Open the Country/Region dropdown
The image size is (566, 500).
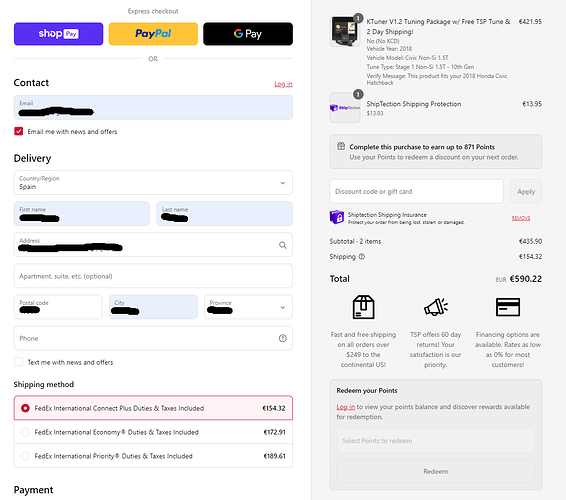153,183
